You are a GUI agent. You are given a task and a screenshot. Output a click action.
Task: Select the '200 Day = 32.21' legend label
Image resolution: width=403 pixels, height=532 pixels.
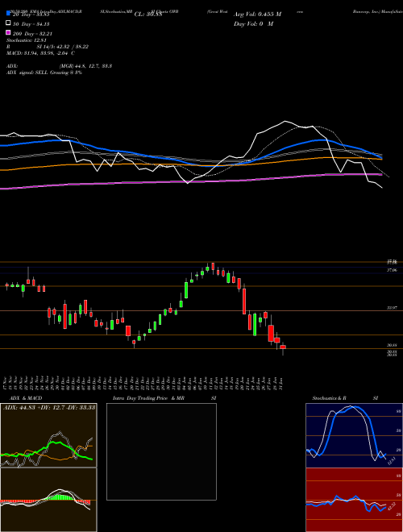click(32, 34)
